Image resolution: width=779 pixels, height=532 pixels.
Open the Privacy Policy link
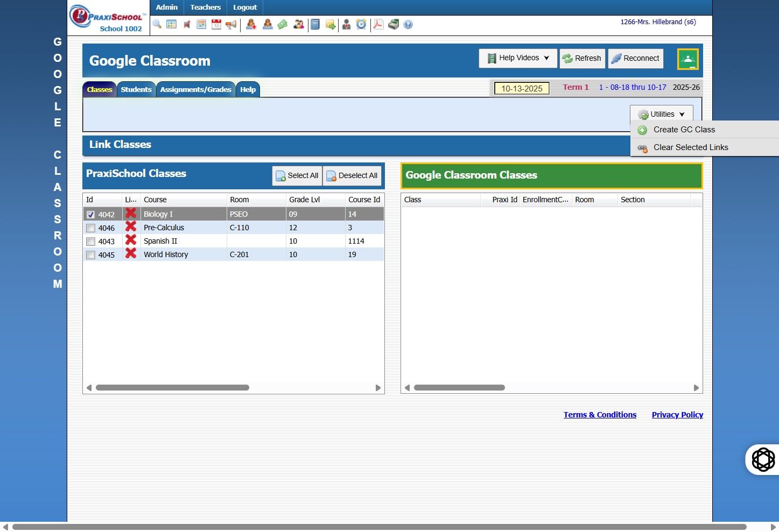(x=677, y=415)
